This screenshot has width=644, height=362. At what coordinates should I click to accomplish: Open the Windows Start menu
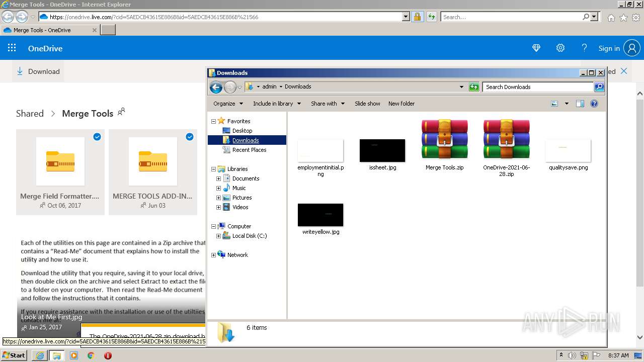[x=14, y=355]
